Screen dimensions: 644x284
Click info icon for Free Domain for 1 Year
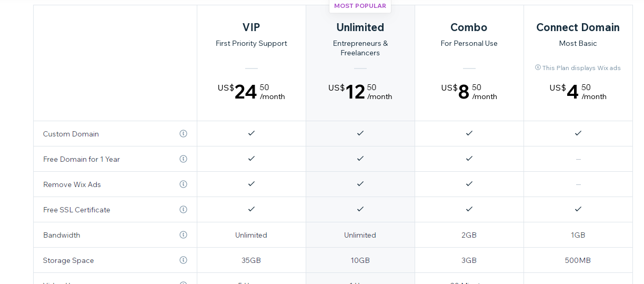[x=183, y=159]
